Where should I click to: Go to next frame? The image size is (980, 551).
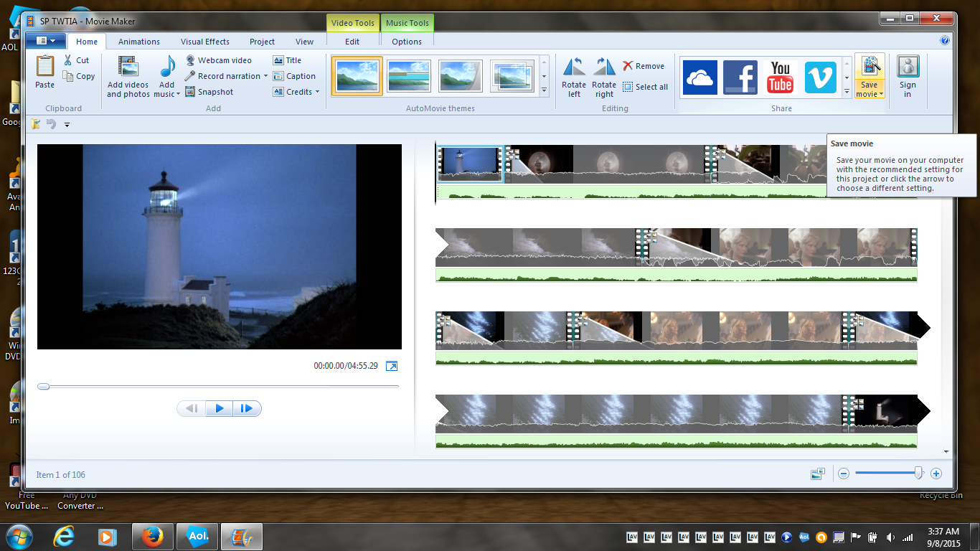pyautogui.click(x=247, y=408)
